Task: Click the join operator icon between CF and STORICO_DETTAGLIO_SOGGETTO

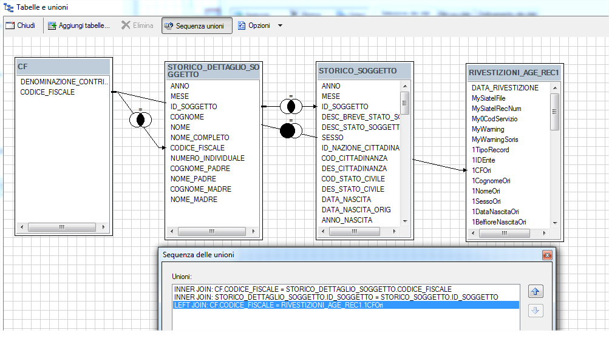Action: (x=140, y=120)
